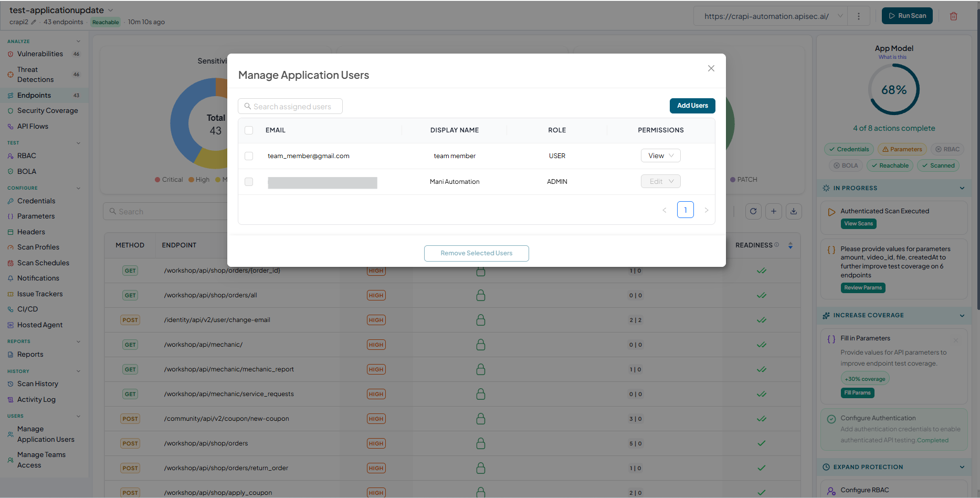
Task: Open Vulnerabilities in the sidebar
Action: [x=44, y=54]
